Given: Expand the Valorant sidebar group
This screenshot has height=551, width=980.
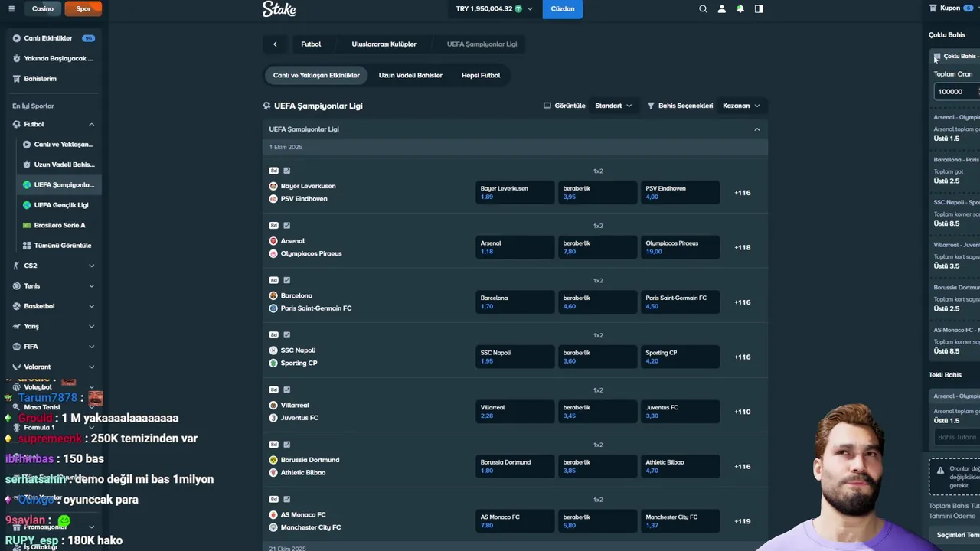Looking at the screenshot, I should [91, 367].
